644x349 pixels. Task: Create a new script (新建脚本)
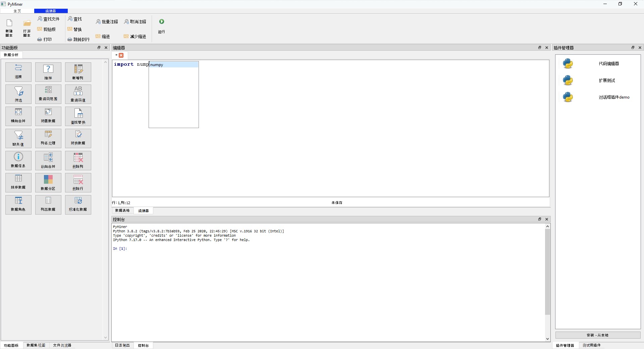pos(9,28)
